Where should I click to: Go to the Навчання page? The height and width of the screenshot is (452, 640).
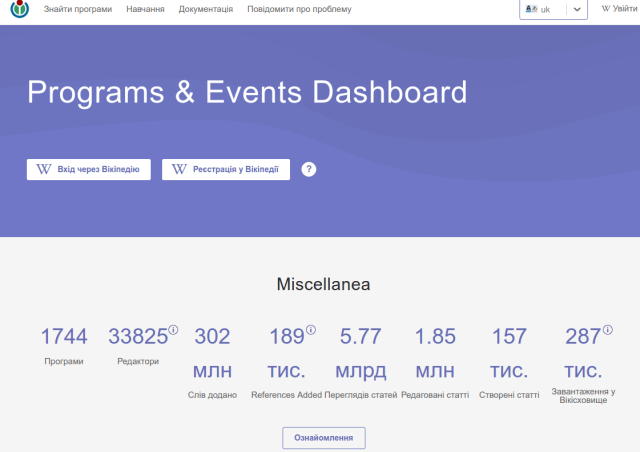tap(145, 9)
